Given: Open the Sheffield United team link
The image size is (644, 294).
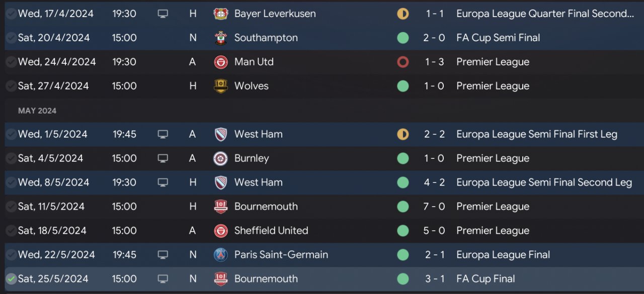Looking at the screenshot, I should [x=271, y=231].
